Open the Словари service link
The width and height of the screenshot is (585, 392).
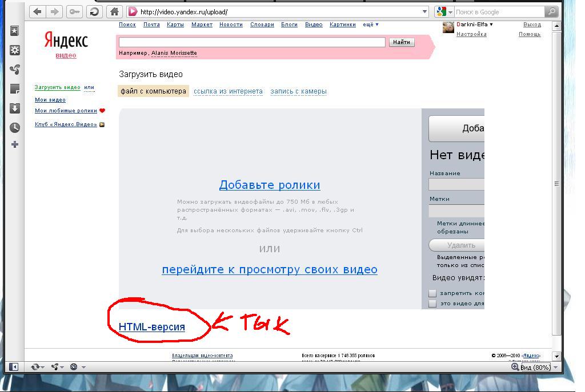[262, 25]
